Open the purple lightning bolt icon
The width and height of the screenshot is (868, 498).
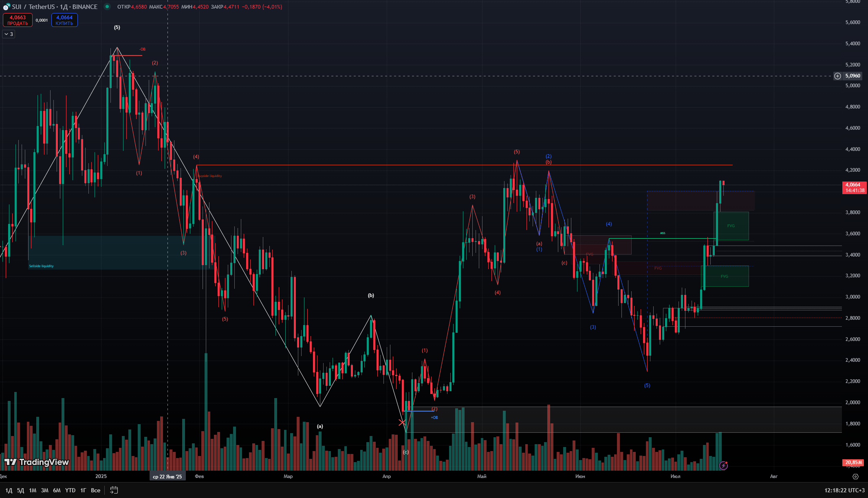pos(723,465)
